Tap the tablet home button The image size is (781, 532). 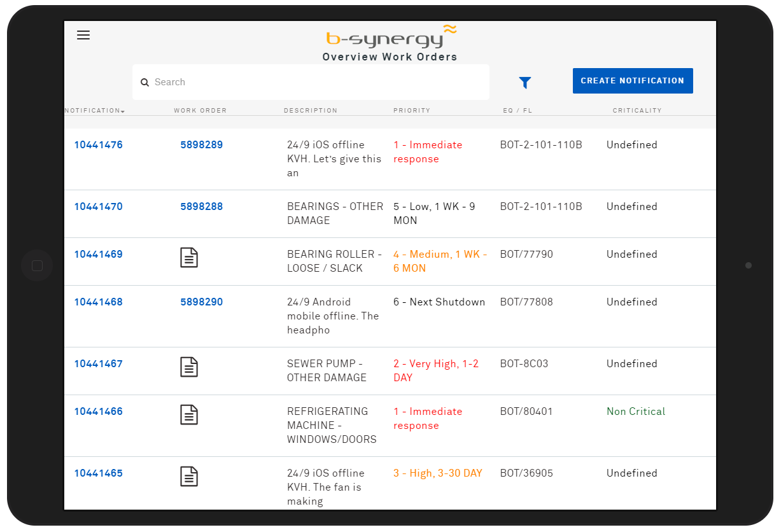pyautogui.click(x=37, y=265)
